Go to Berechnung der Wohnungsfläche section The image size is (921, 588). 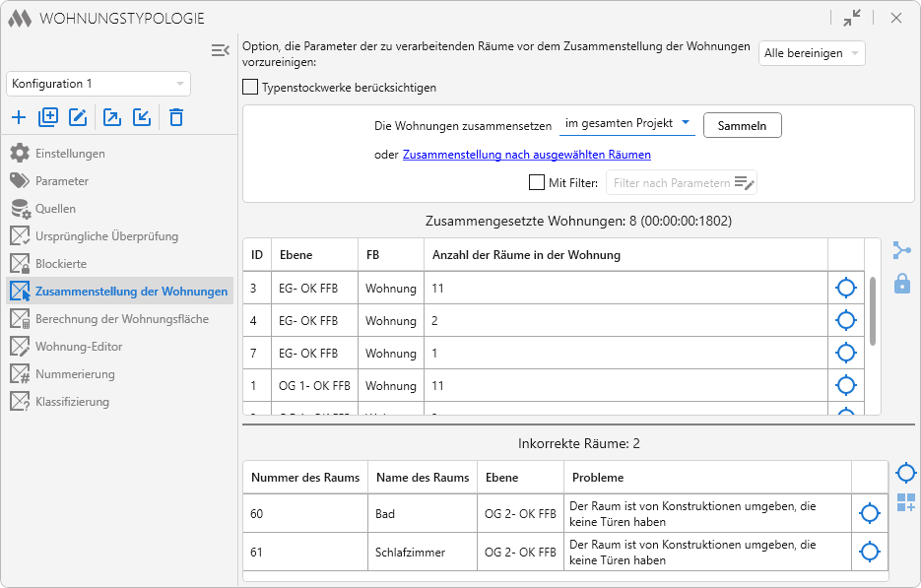121,319
